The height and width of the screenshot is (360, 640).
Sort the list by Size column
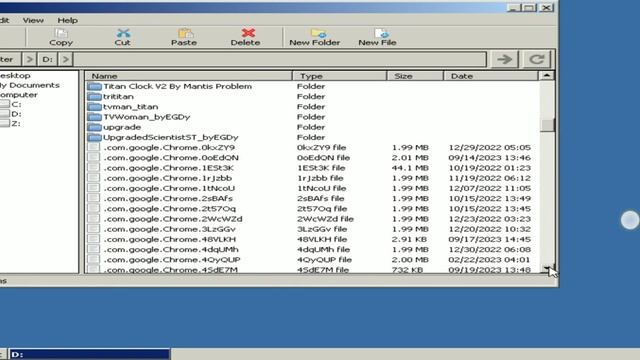point(415,76)
